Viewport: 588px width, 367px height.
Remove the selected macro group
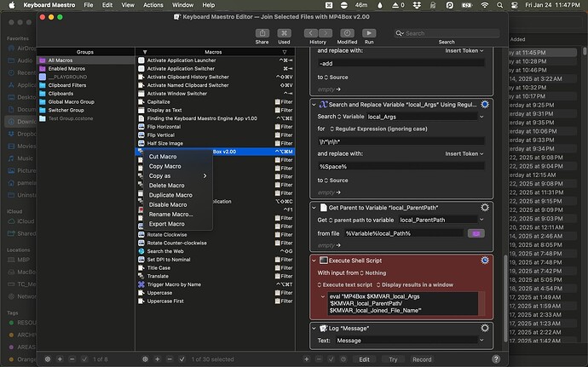click(72, 359)
